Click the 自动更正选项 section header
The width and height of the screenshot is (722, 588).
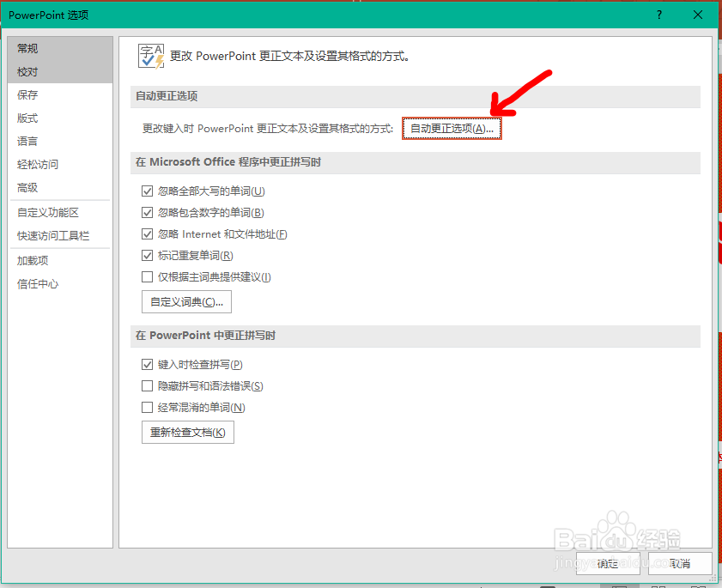[x=416, y=96]
